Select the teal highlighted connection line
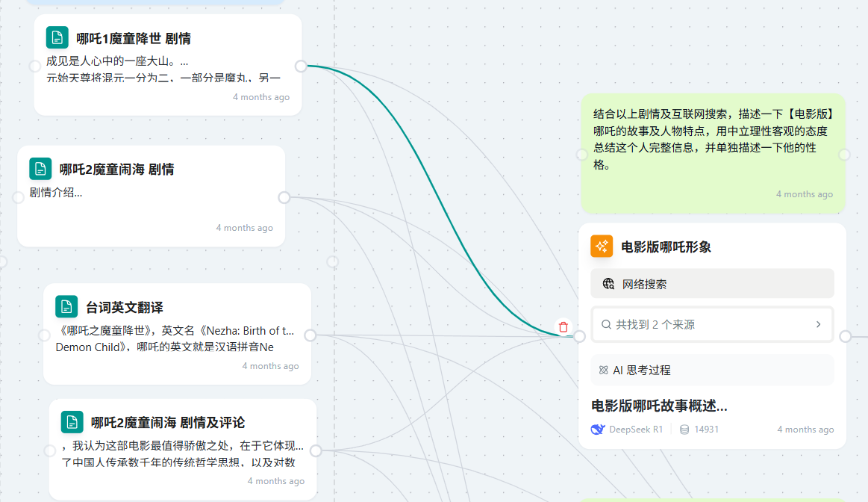The width and height of the screenshot is (868, 502). pos(440,201)
